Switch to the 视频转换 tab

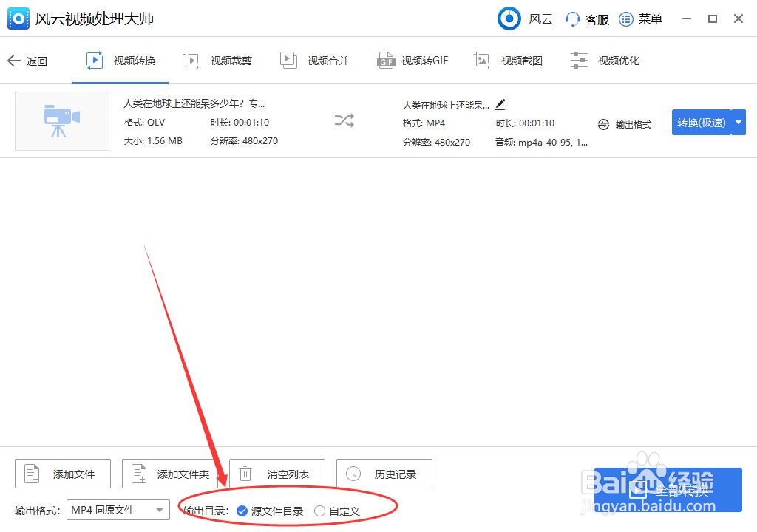pos(120,61)
